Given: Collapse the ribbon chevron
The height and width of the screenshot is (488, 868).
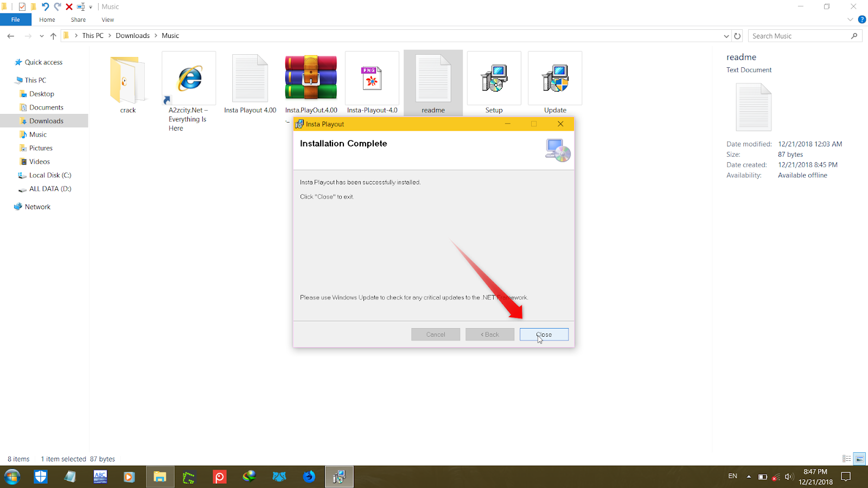Looking at the screenshot, I should [850, 20].
